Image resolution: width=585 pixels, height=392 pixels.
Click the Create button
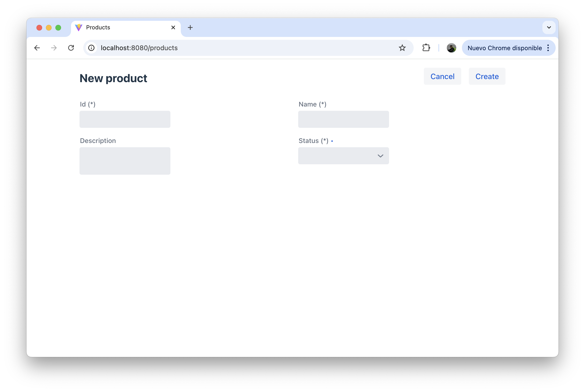pos(487,76)
